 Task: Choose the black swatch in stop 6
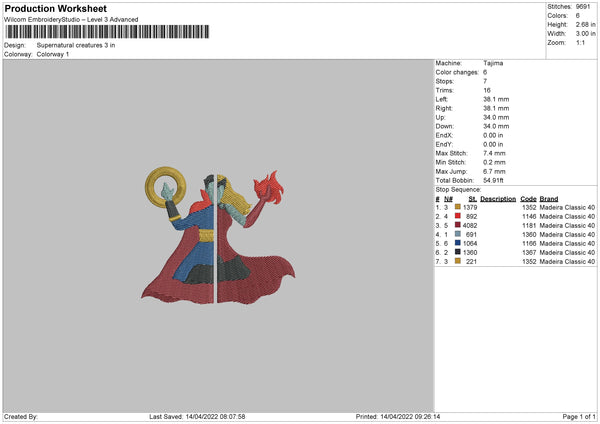point(457,252)
